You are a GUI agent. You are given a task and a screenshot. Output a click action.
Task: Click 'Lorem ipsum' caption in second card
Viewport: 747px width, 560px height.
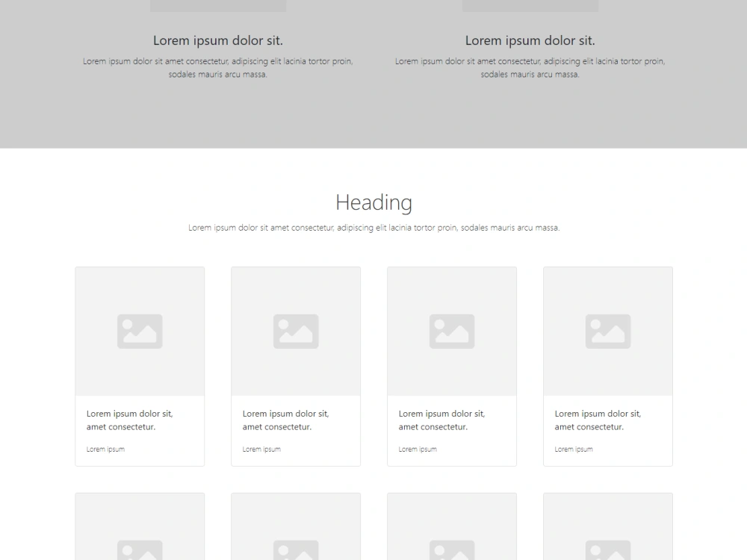tap(261, 449)
